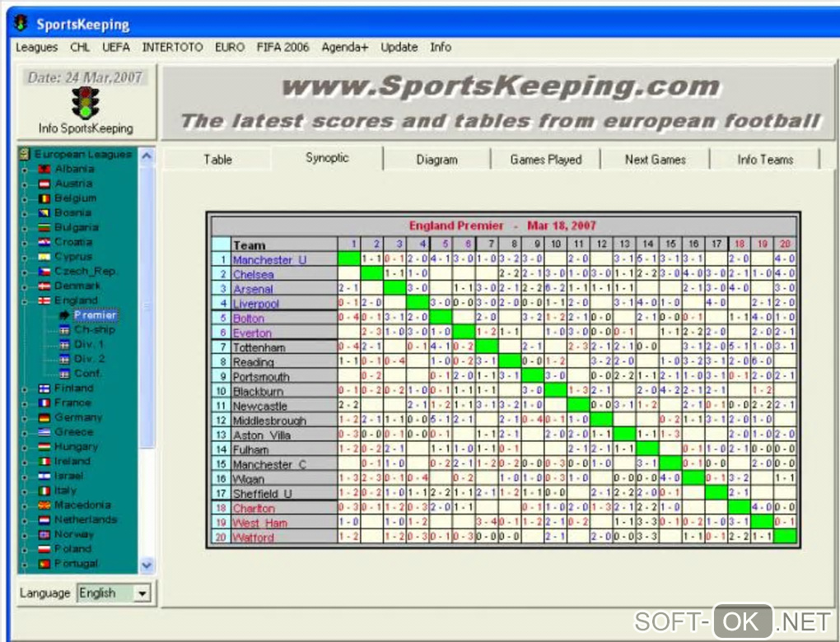Expand the Albania tree node

(x=25, y=170)
